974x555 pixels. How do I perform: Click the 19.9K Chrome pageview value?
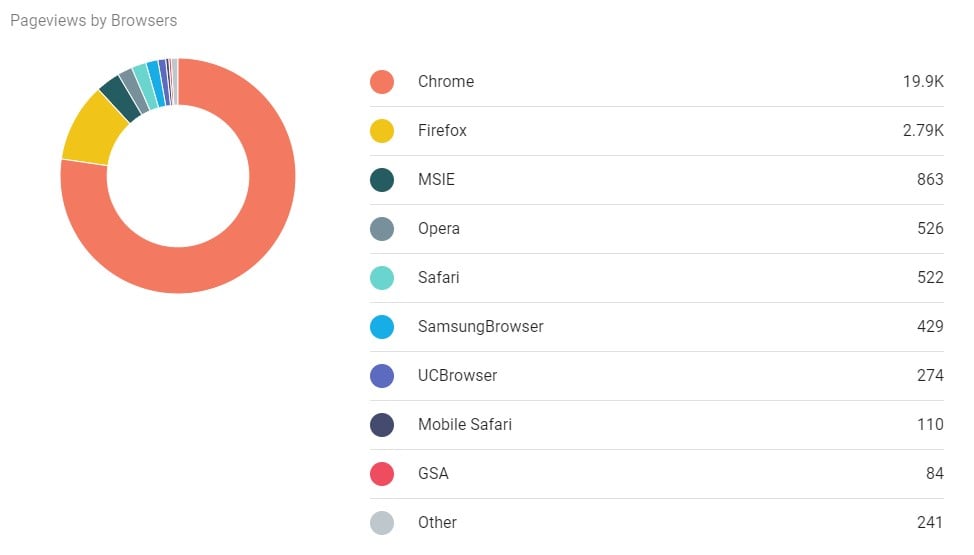coord(923,82)
